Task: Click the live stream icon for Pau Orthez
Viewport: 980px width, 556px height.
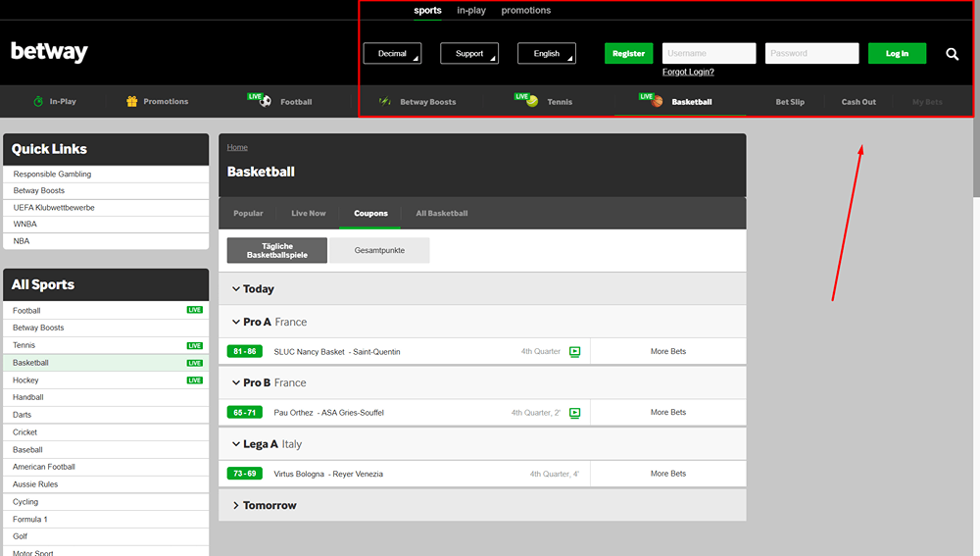Action: pos(575,413)
